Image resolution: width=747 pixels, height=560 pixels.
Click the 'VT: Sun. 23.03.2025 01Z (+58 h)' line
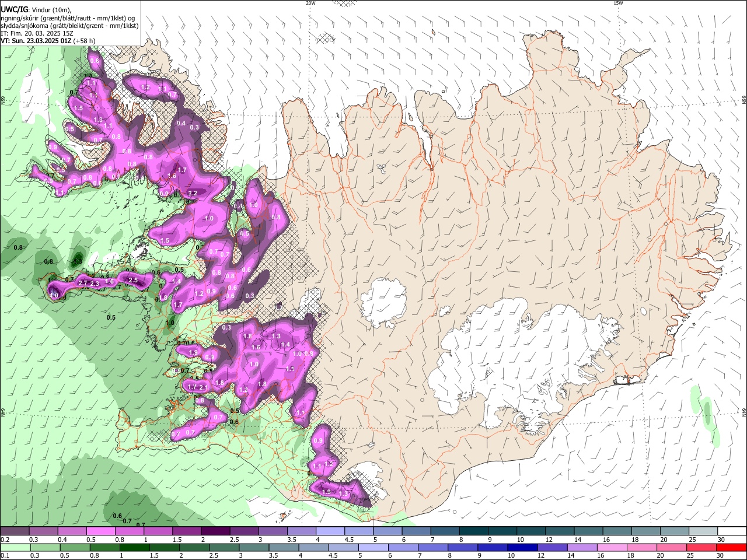click(48, 41)
